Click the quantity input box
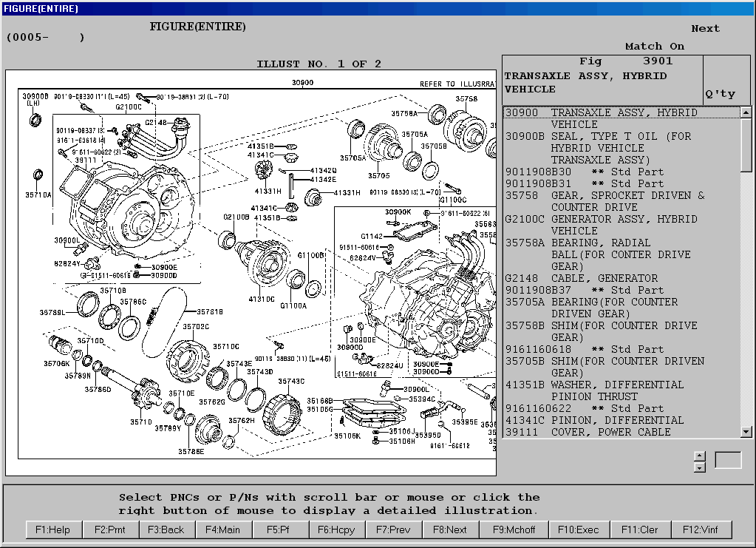This screenshot has width=756, height=548. click(728, 460)
